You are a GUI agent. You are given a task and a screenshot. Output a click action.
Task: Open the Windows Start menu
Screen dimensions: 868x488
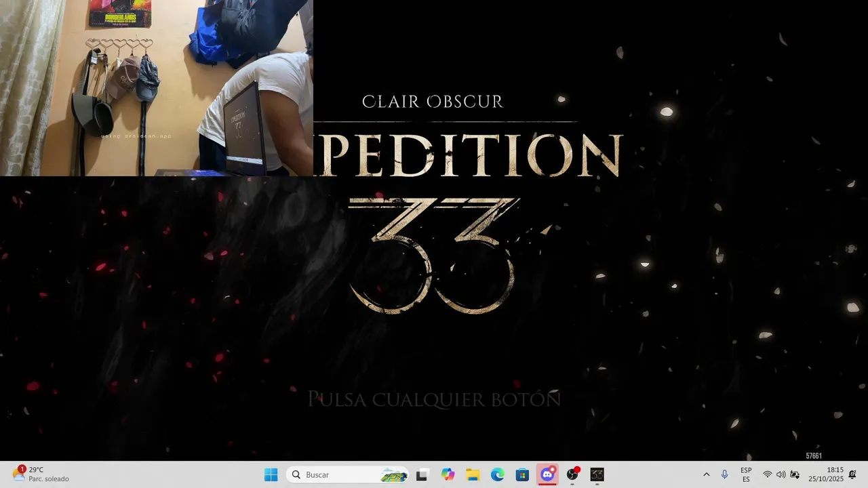271,474
